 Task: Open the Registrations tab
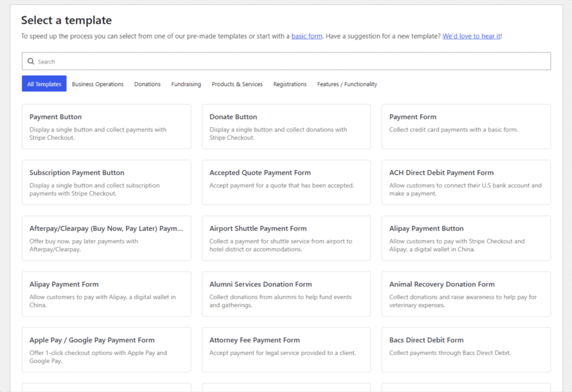point(290,84)
